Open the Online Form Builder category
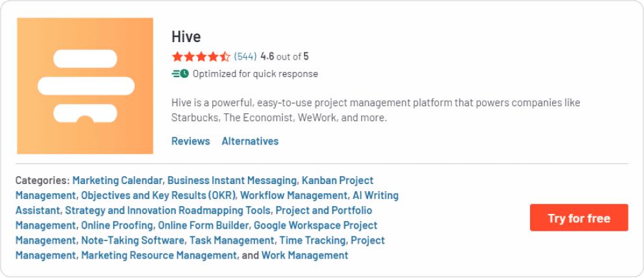The image size is (644, 278). tap(203, 225)
